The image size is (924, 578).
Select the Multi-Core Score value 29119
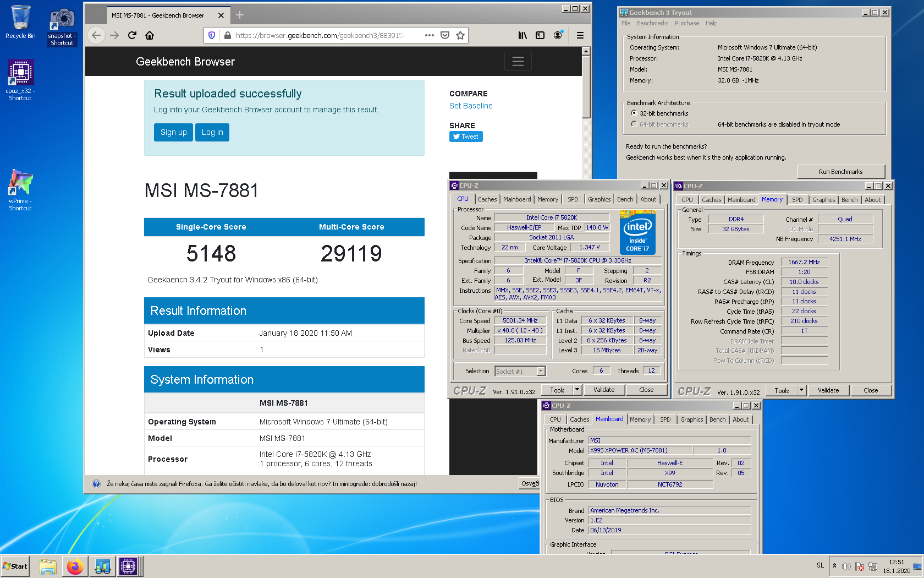351,253
